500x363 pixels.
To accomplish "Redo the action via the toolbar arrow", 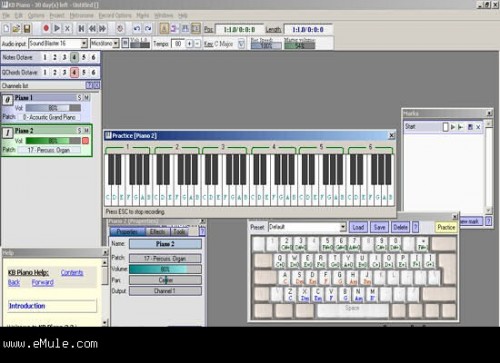I will point(148,29).
